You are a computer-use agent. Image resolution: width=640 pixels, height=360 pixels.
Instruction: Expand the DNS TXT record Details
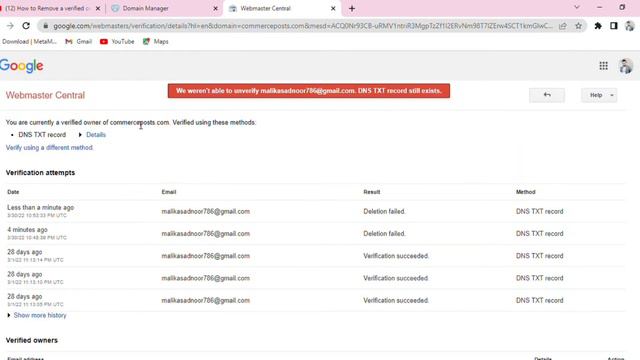tap(96, 135)
